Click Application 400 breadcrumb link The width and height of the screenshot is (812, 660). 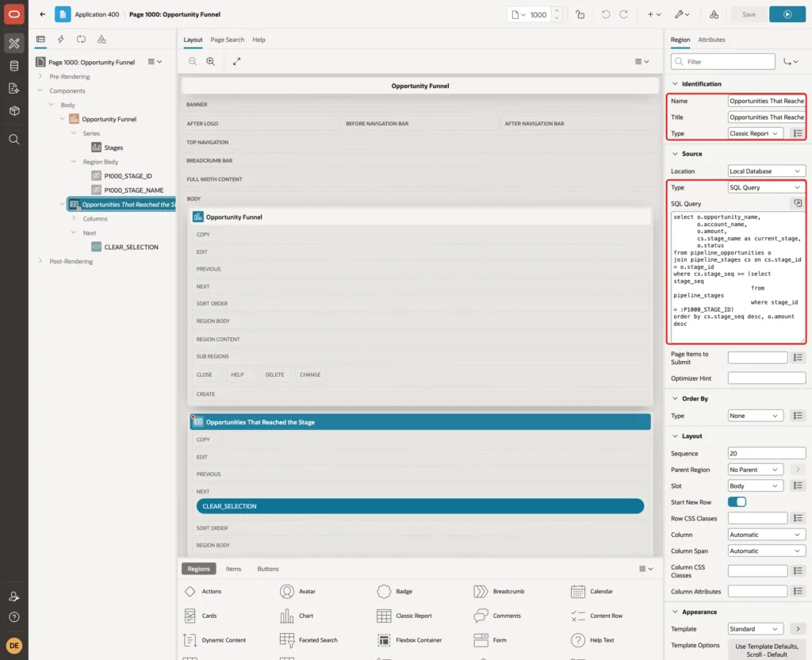pos(97,14)
